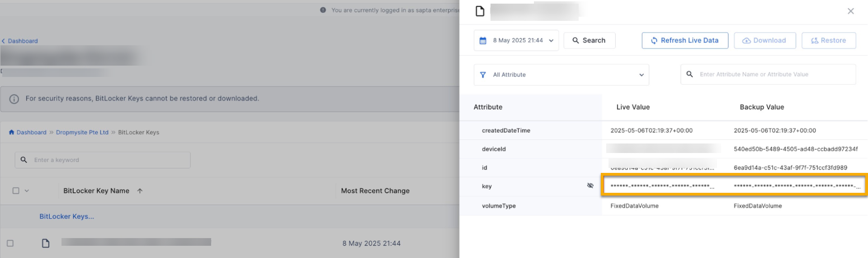This screenshot has height=258, width=868.
Task: Click the calendar icon beside backup date
Action: 483,41
